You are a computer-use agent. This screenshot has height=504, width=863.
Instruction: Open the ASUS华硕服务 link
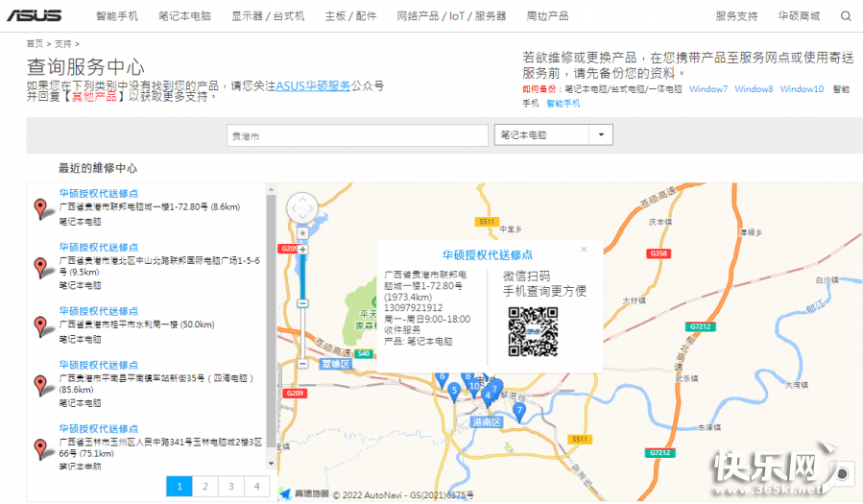click(x=313, y=85)
